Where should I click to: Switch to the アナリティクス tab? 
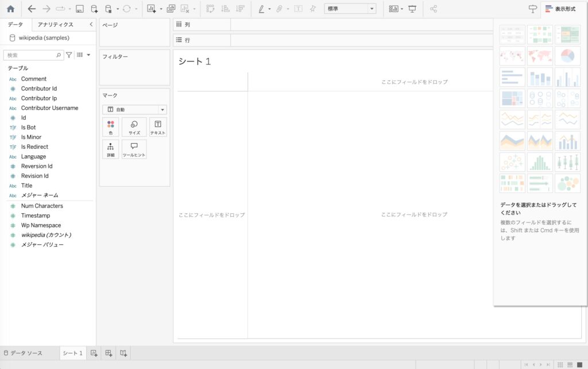coord(56,24)
